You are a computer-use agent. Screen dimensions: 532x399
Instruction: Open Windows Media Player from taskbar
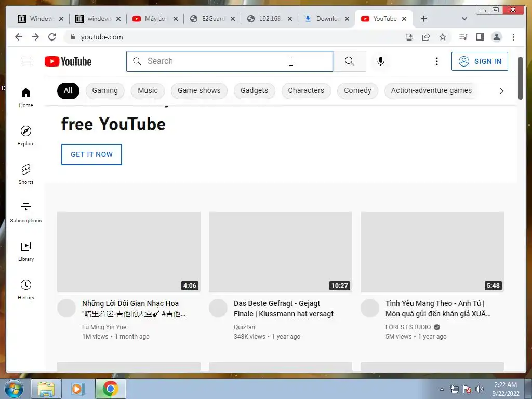click(78, 389)
